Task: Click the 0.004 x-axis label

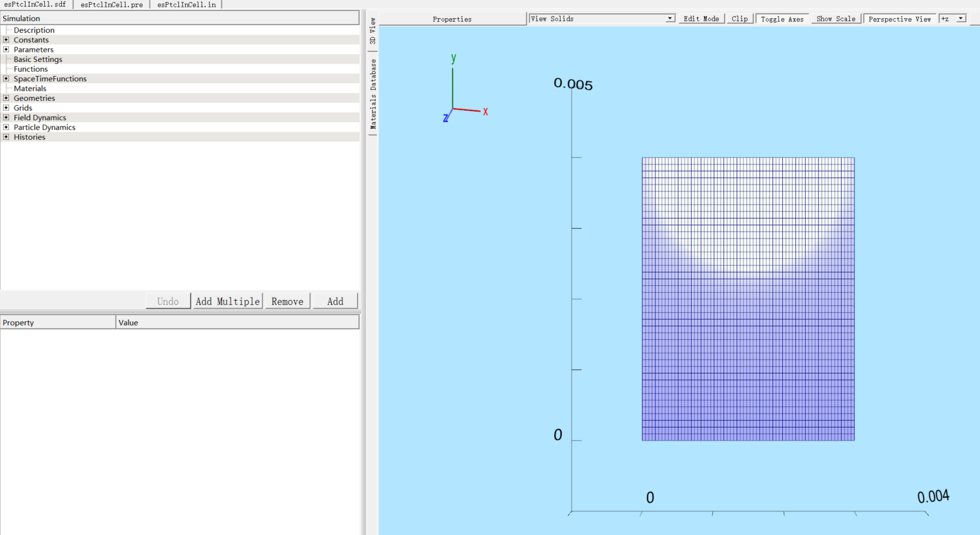Action: click(x=933, y=497)
